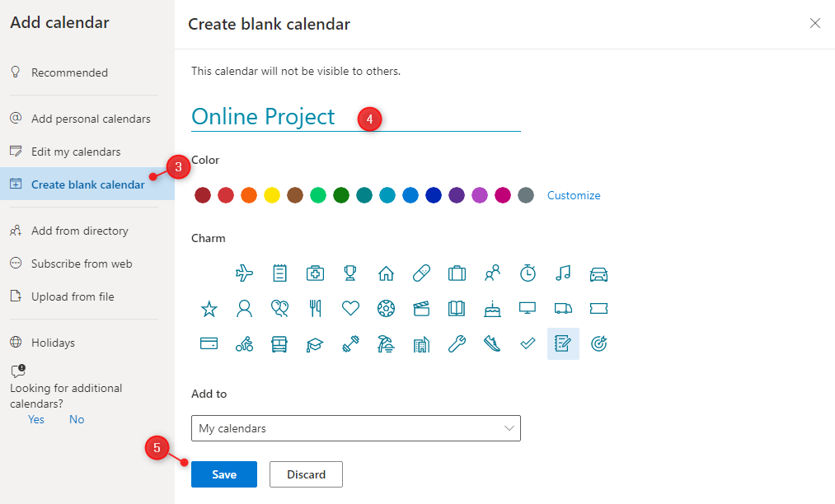
Task: Pick the fork and knife charm
Action: click(315, 309)
